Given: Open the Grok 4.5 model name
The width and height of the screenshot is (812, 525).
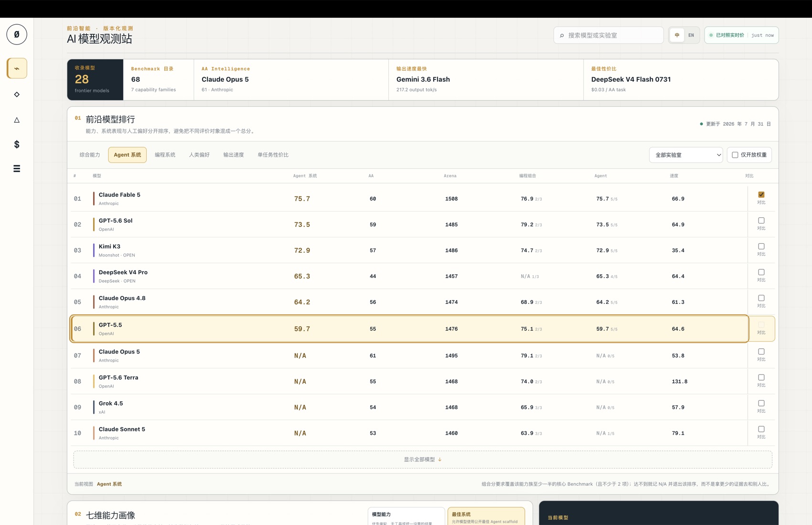Looking at the screenshot, I should click(111, 403).
